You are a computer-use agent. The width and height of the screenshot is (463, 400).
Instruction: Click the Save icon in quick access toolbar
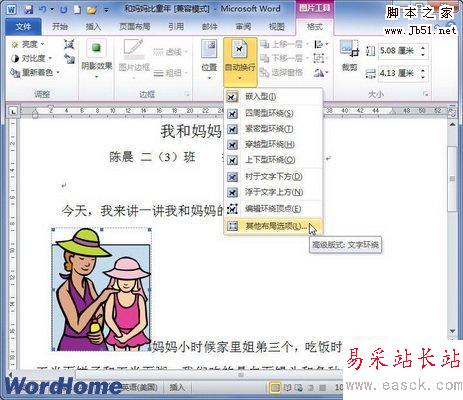[28, 9]
